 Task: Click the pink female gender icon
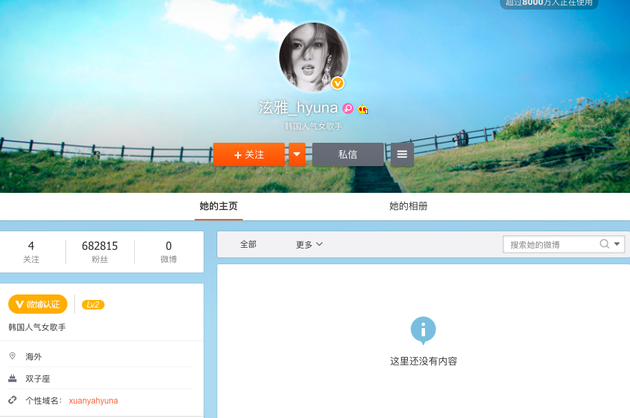point(348,108)
